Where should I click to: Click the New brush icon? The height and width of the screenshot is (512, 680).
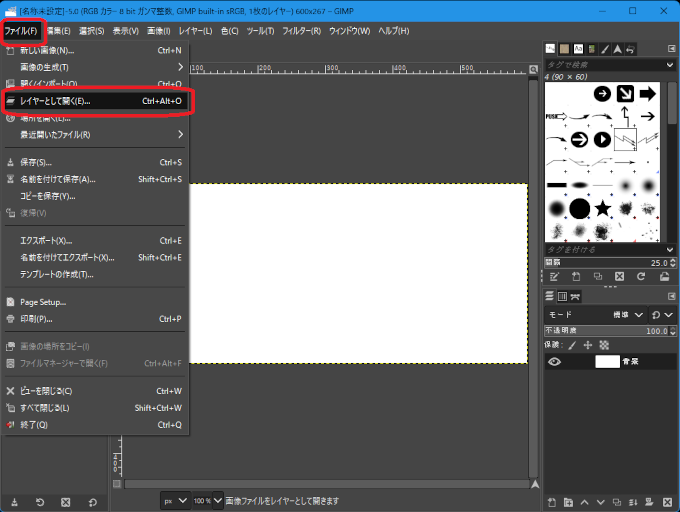576,277
